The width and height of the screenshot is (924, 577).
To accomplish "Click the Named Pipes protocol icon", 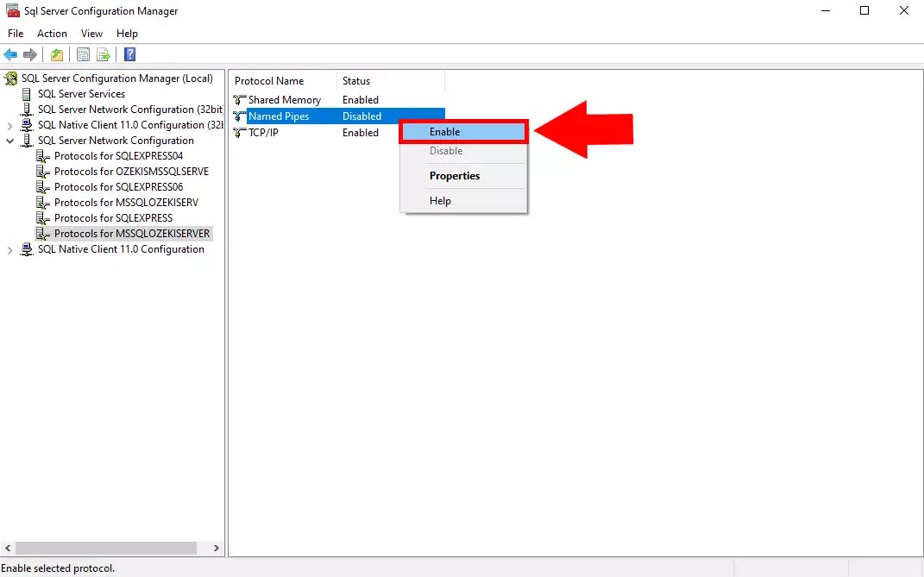I will tap(239, 116).
